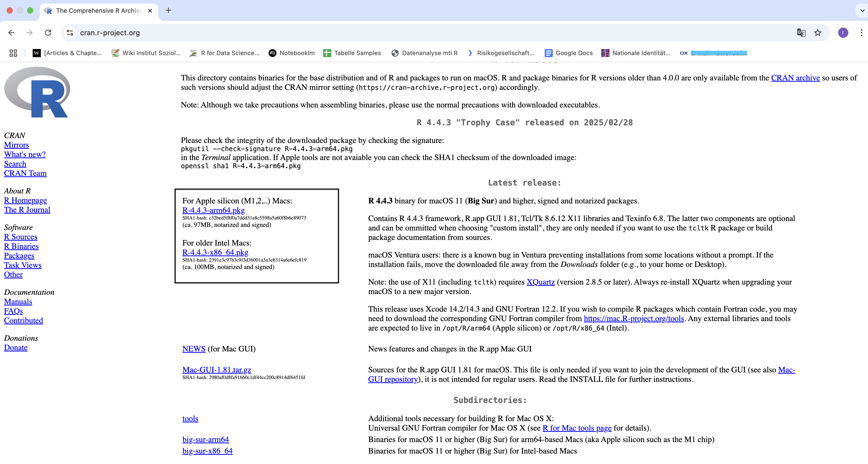The image size is (868, 464).
Task: Download R-4.4.3-x86_64.pkg for Intel Macs
Action: (x=215, y=252)
